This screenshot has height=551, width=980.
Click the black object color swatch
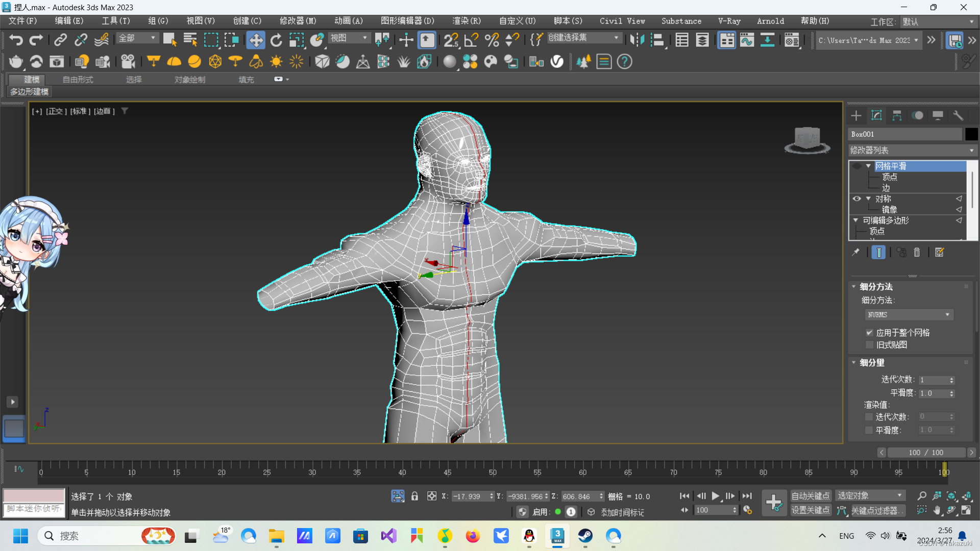click(x=971, y=134)
